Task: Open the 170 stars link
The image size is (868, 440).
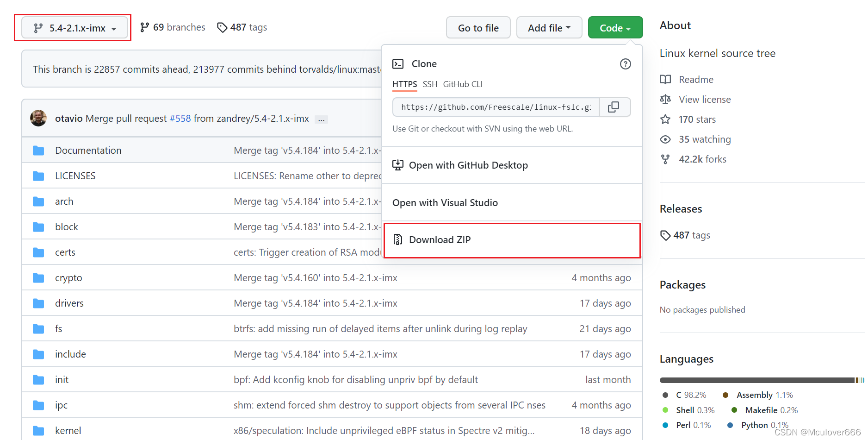Action: tap(697, 119)
